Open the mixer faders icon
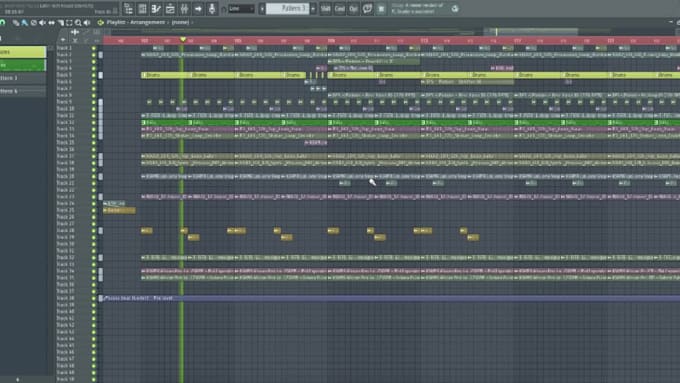 coord(184,9)
